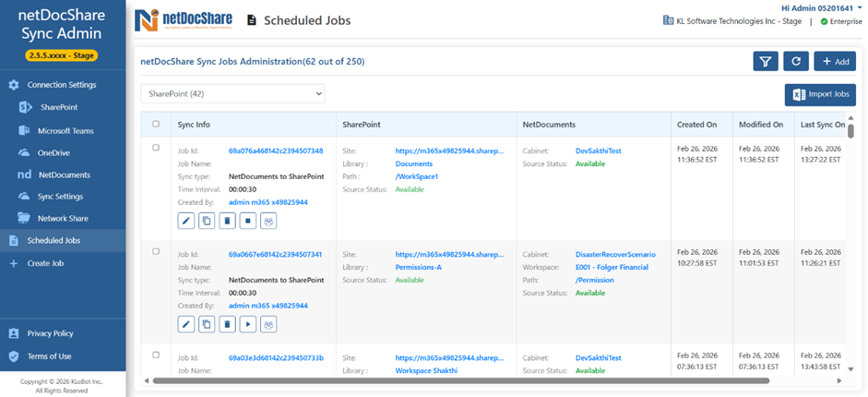868x397 pixels.
Task: Open job ID link 69a03e3d68142c239450733b
Action: click(x=276, y=357)
